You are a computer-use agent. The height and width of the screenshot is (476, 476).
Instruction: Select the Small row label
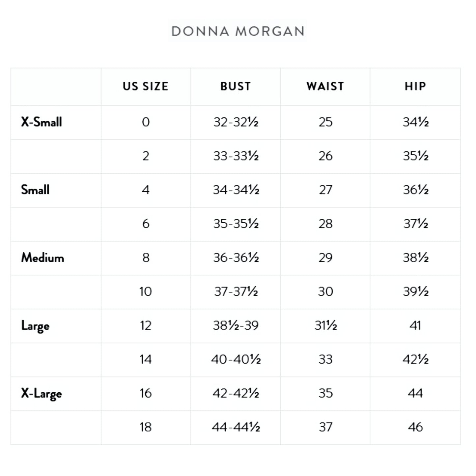pos(35,190)
